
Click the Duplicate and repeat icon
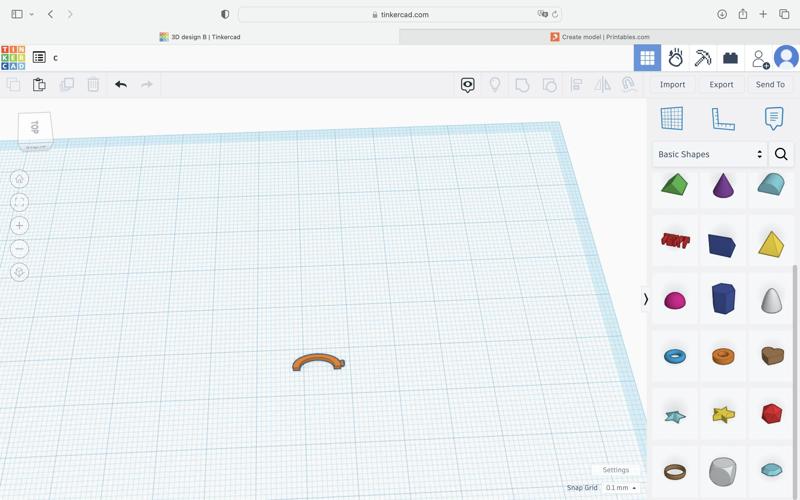point(67,85)
